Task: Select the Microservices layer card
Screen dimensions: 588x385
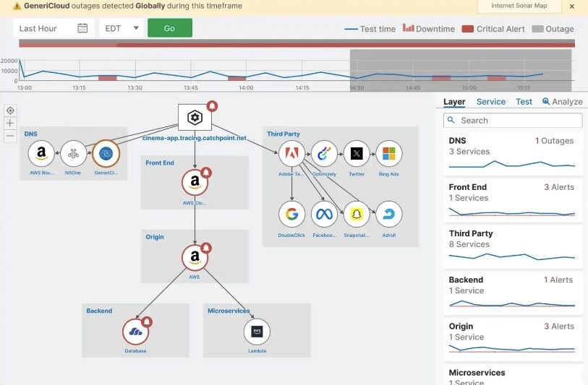Action: pyautogui.click(x=513, y=374)
